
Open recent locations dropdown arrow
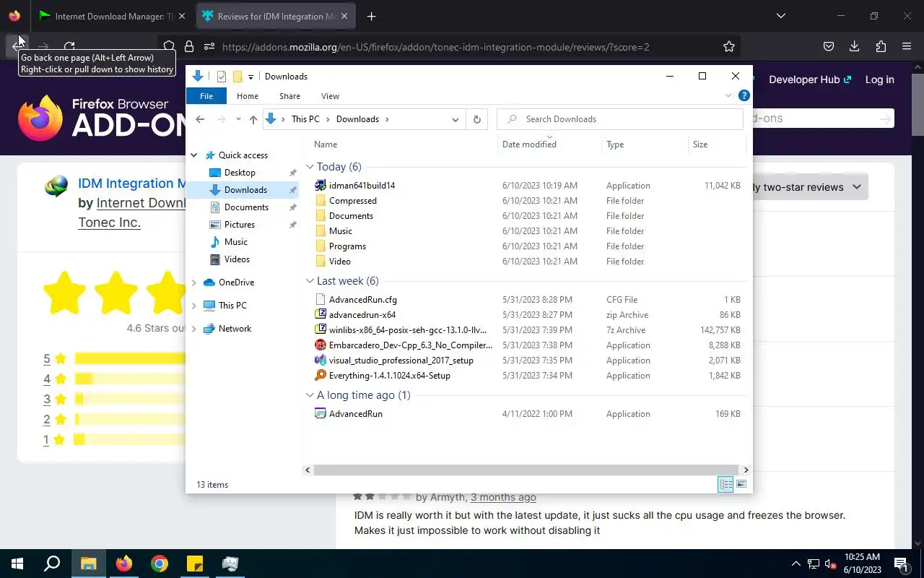[238, 119]
